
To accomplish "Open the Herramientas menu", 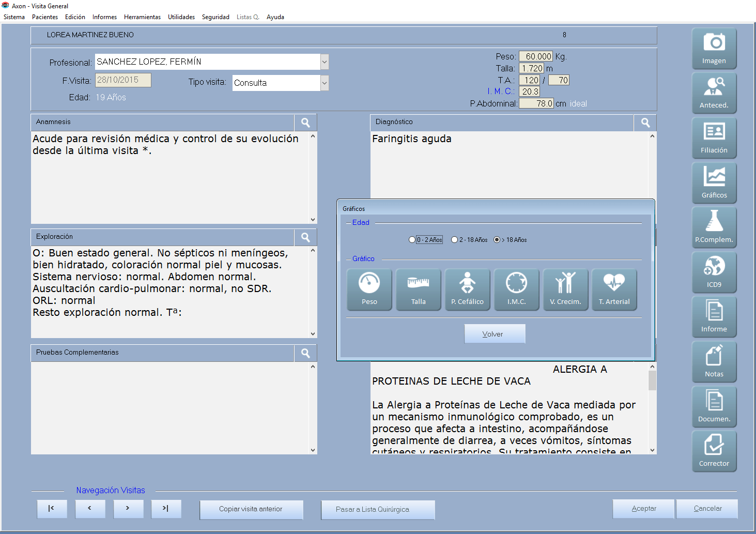I will [x=142, y=17].
